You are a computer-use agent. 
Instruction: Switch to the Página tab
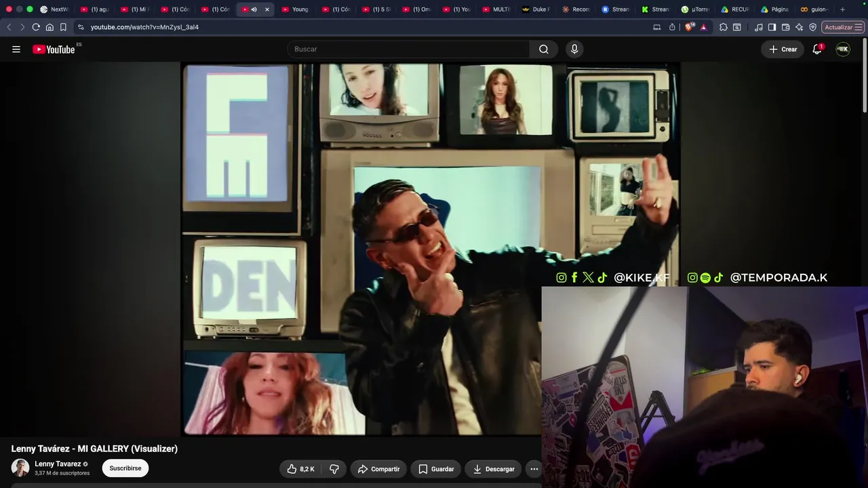776,9
